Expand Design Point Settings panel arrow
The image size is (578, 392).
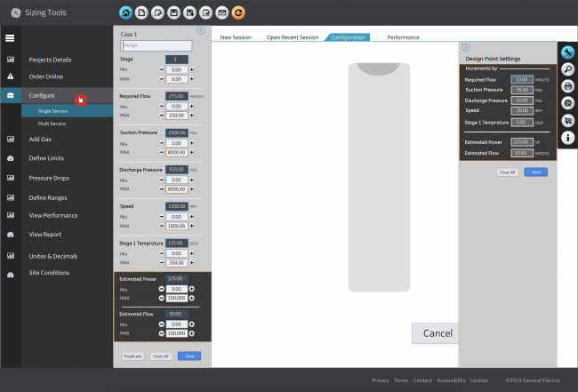465,47
